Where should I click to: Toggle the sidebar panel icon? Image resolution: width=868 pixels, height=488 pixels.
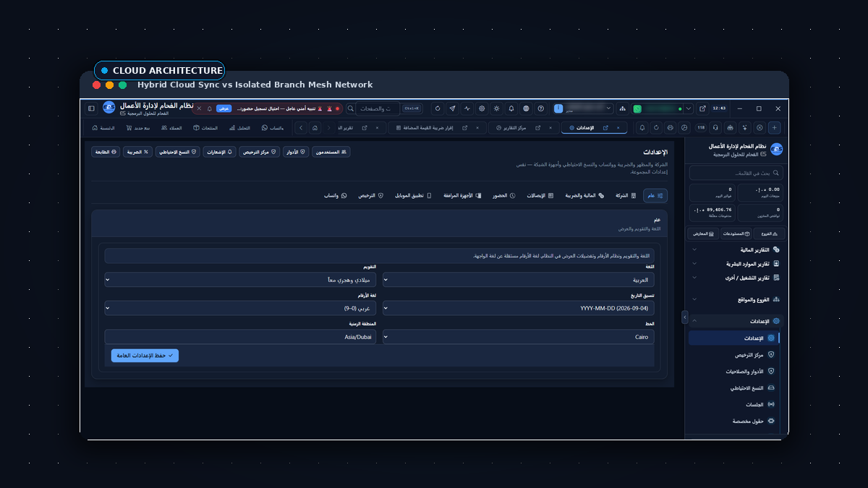click(x=91, y=108)
